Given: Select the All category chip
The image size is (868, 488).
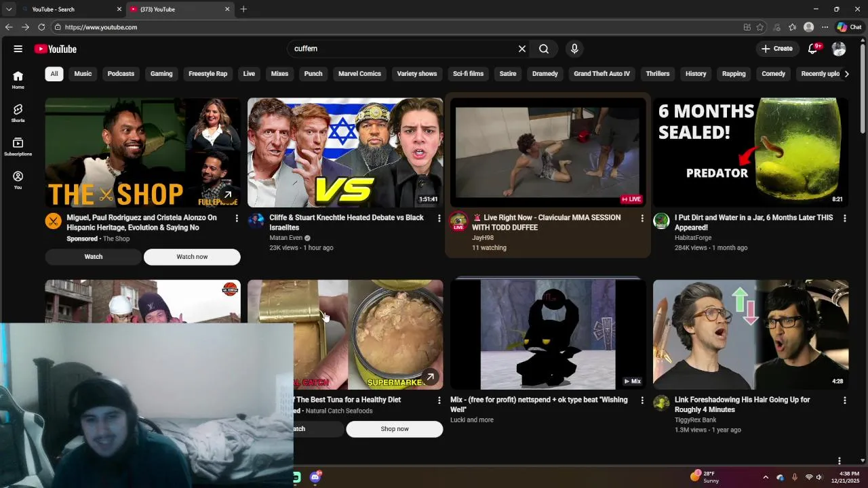Looking at the screenshot, I should pos(54,74).
